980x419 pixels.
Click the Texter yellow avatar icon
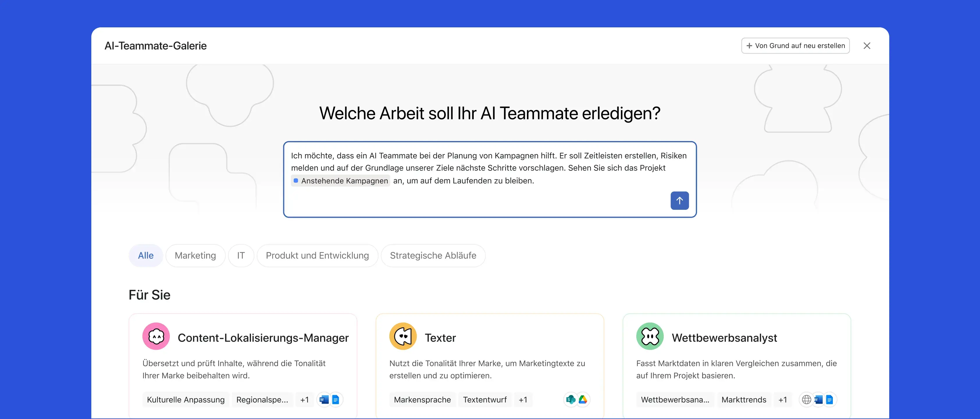tap(403, 336)
